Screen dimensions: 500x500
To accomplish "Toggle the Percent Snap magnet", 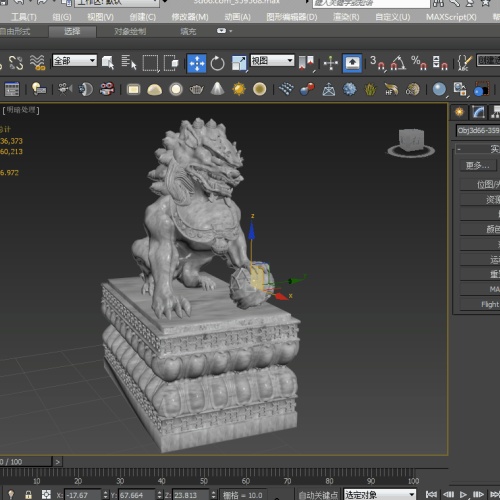I will tap(419, 63).
